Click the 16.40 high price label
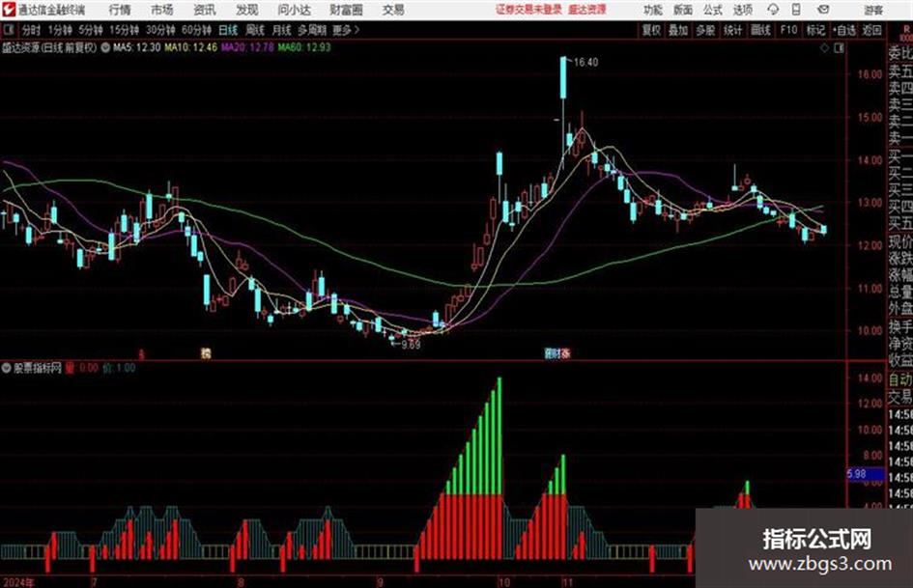 click(585, 63)
